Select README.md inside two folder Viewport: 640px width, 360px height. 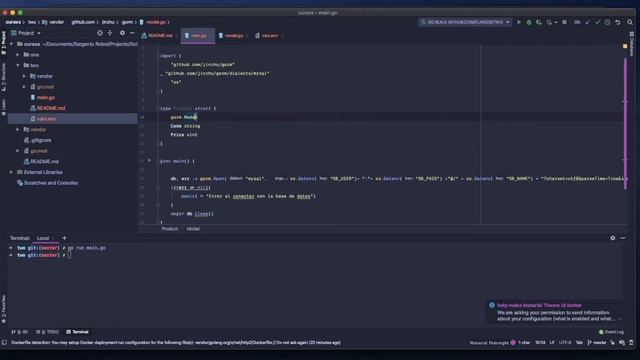pos(51,108)
